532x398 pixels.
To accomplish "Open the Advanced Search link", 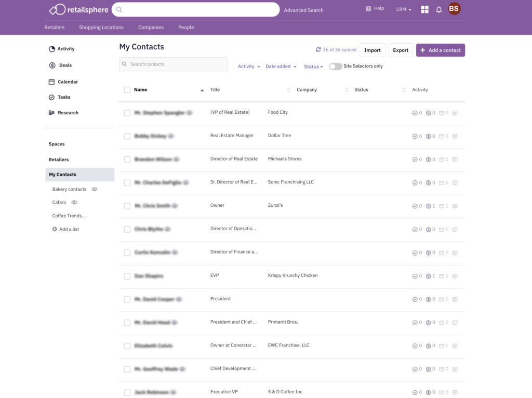I will [x=303, y=10].
